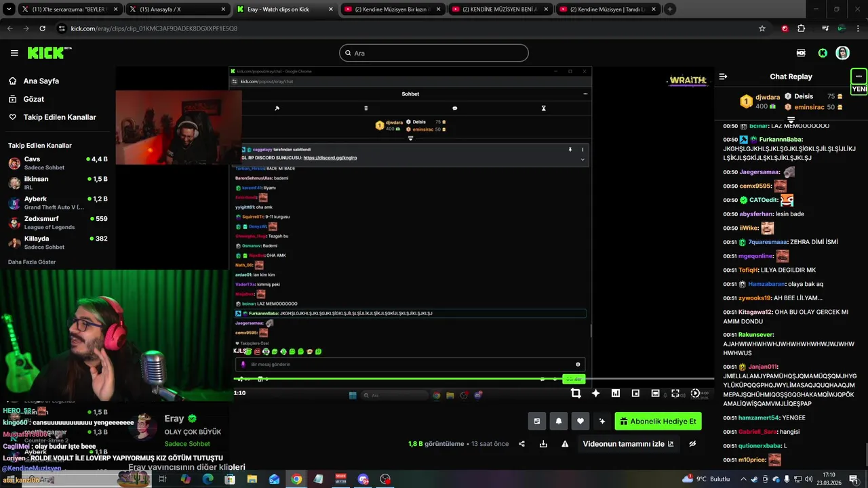This screenshot has height=488, width=868.
Task: Open the Eray channel name link
Action: coord(174,419)
